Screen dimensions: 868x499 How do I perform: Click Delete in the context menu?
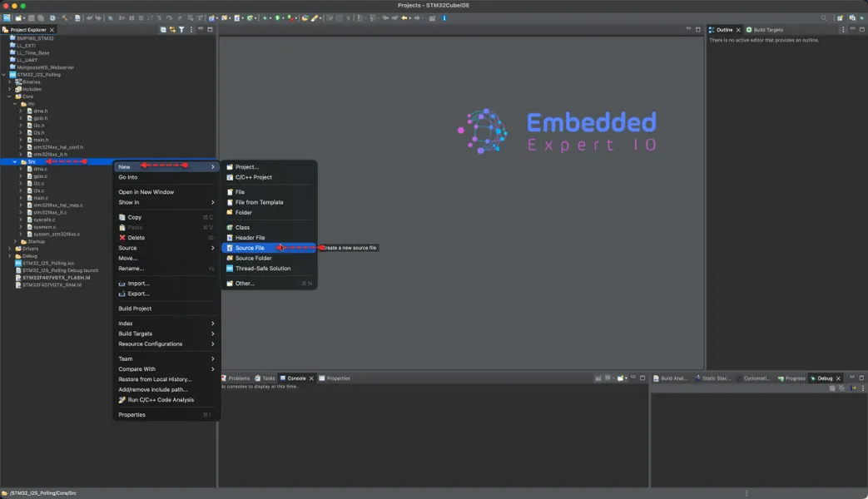point(166,238)
